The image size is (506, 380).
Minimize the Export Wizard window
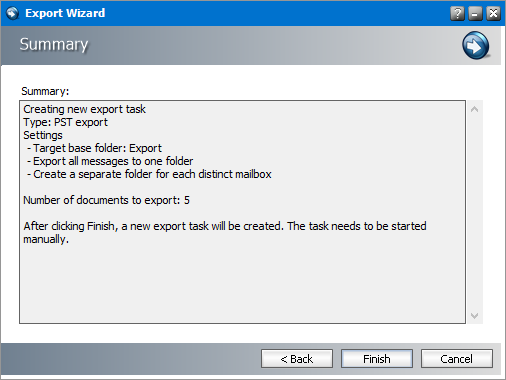475,14
